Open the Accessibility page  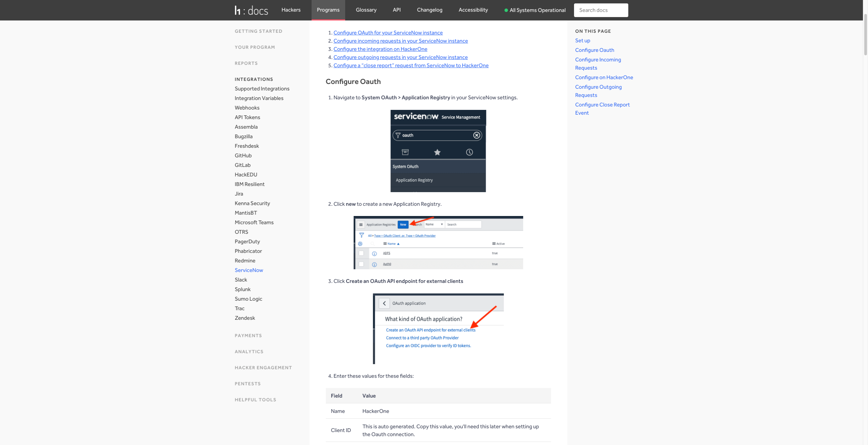[x=473, y=10]
